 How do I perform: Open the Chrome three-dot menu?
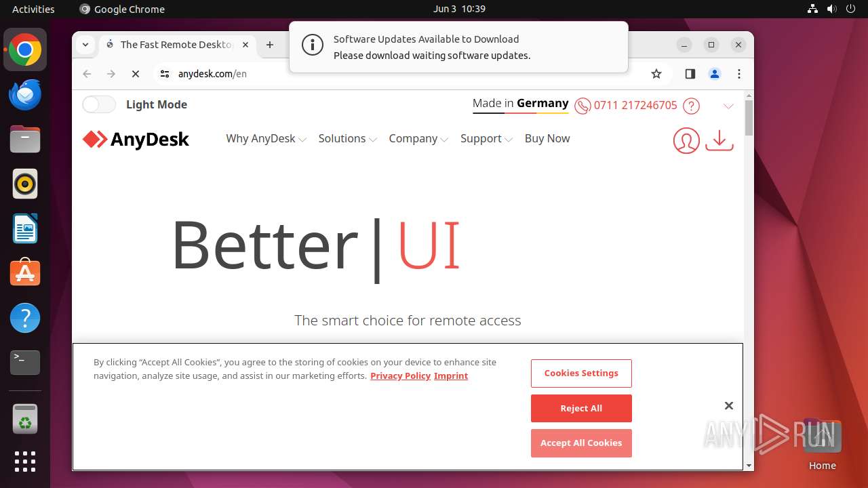pos(739,74)
